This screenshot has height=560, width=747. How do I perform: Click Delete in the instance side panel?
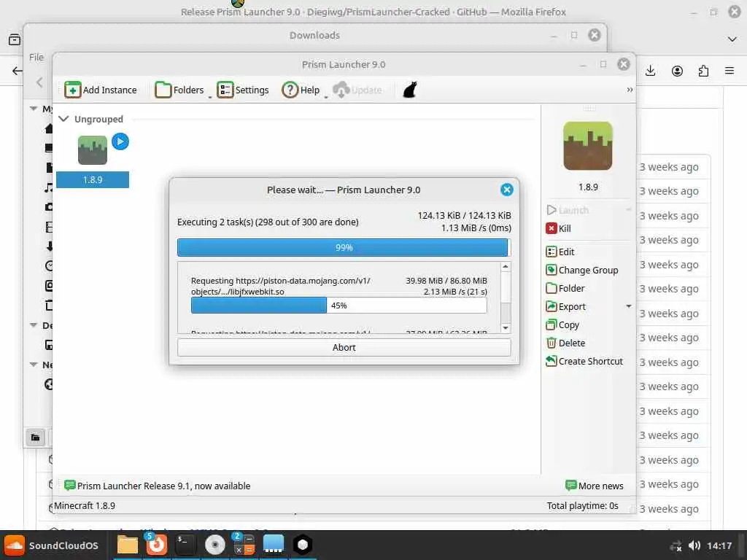tap(565, 343)
